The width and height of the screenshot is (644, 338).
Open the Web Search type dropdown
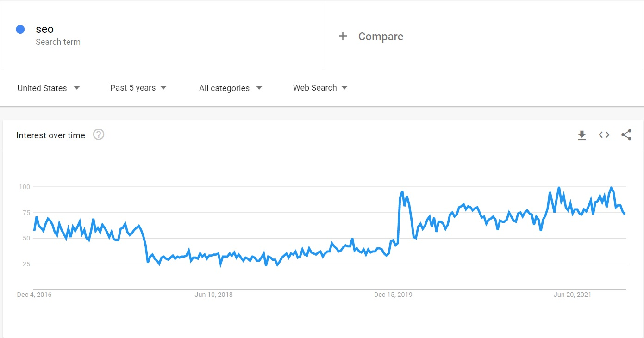point(320,88)
